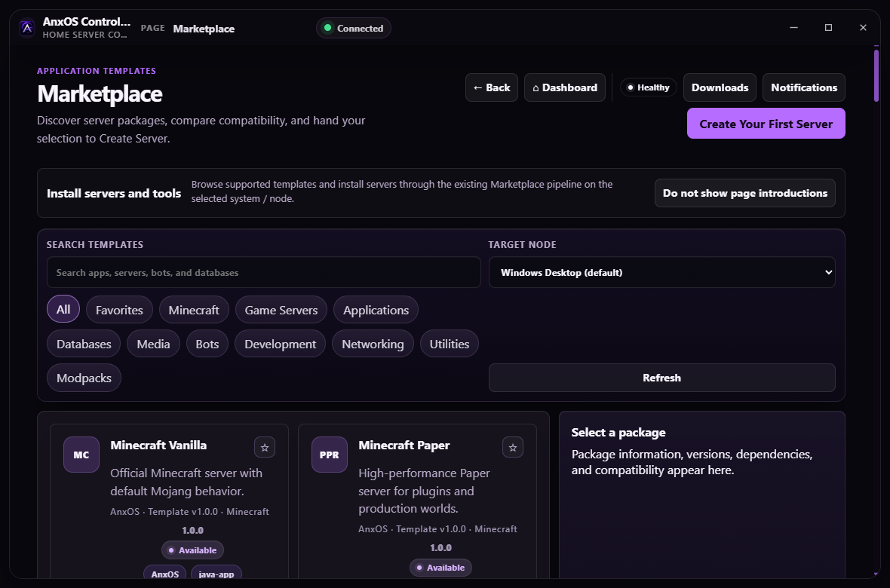Viewport: 890px width, 588px height.
Task: Filter templates by Game Servers
Action: (x=281, y=310)
